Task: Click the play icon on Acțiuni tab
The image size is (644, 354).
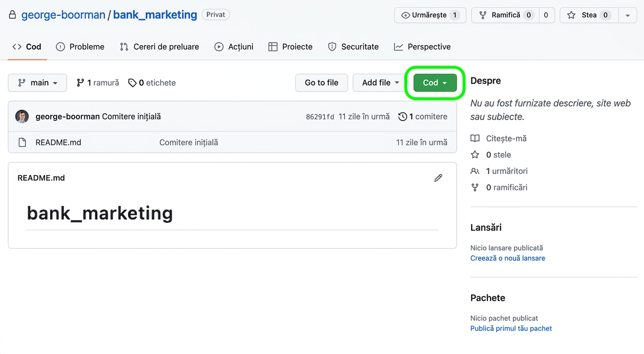Action: [x=219, y=47]
